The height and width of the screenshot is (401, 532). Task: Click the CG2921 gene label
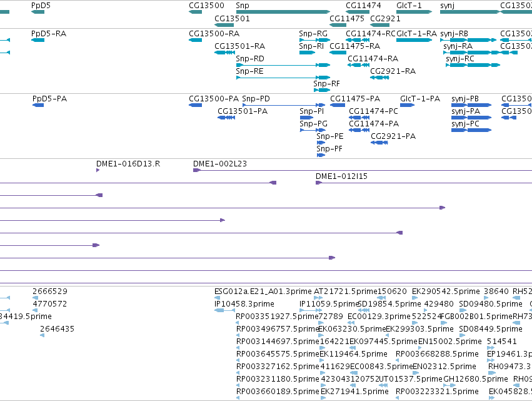click(x=385, y=18)
